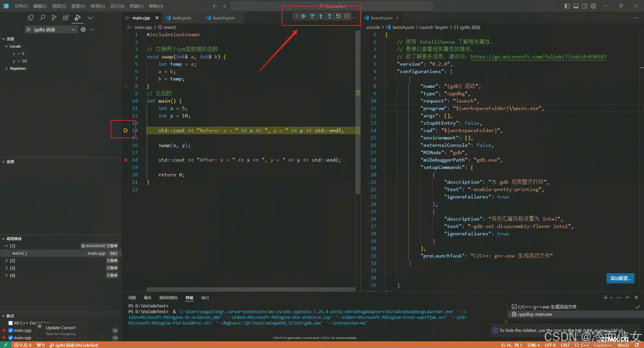
Task: Click main.cpp editor vertical scrollbar
Action: pos(358,112)
